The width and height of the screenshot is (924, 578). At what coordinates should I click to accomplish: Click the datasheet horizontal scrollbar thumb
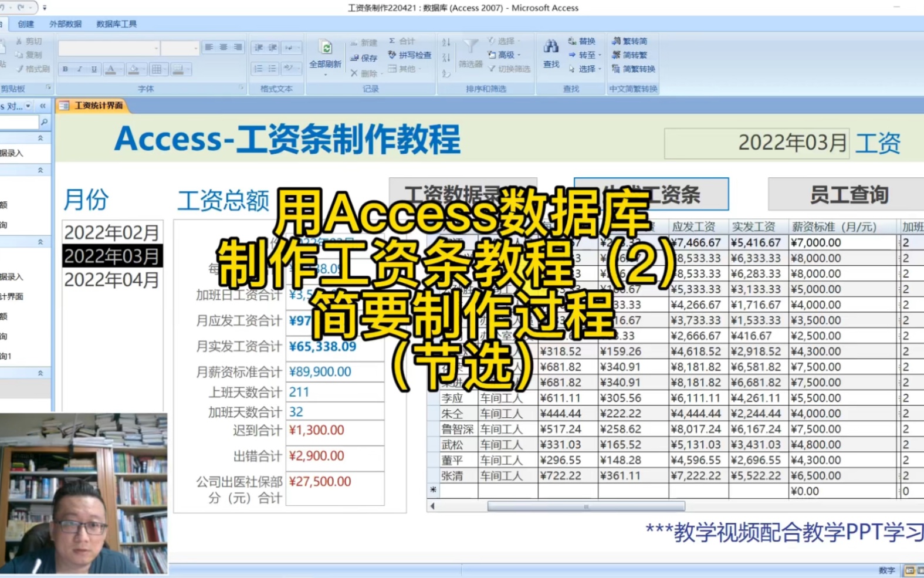(585, 506)
